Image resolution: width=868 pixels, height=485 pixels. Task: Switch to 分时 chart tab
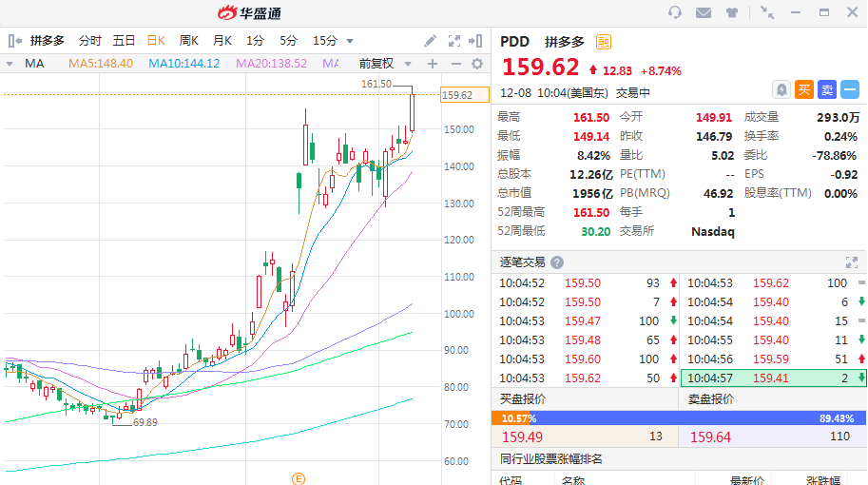click(x=89, y=40)
